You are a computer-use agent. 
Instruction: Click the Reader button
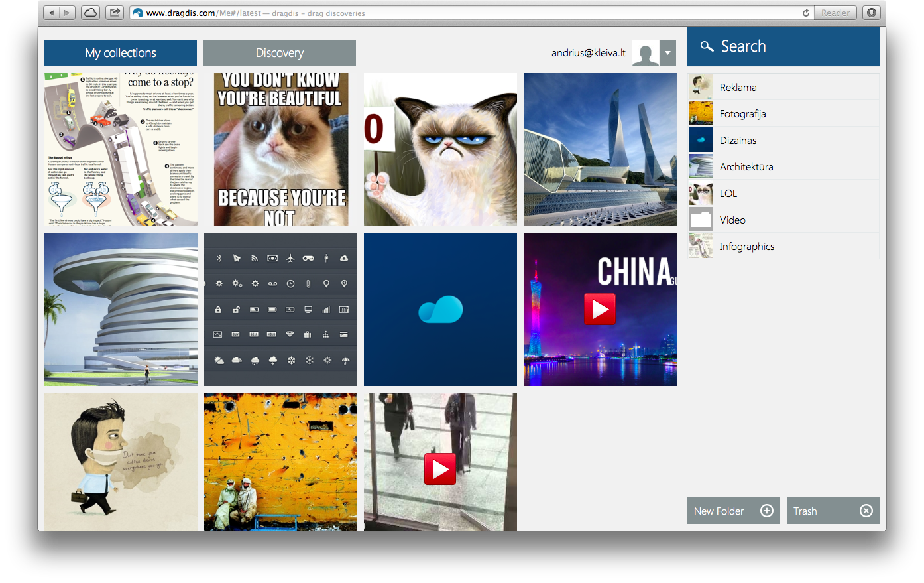click(x=835, y=13)
